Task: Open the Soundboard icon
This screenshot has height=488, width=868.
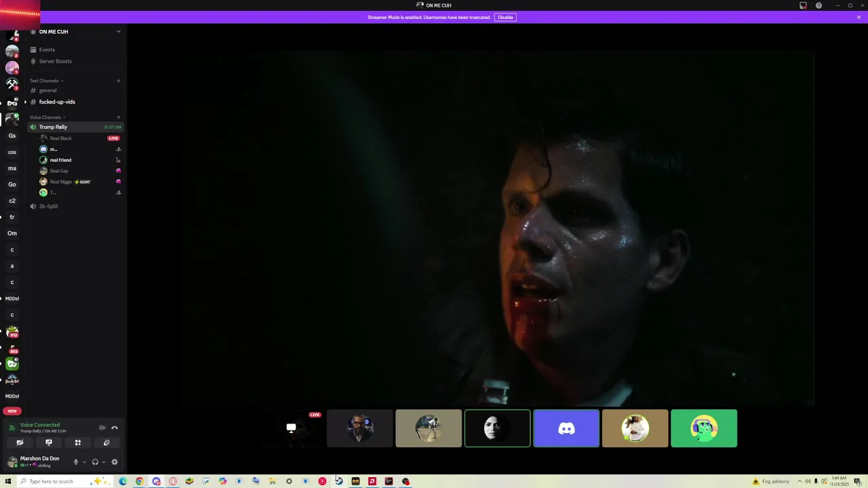Action: [106, 443]
